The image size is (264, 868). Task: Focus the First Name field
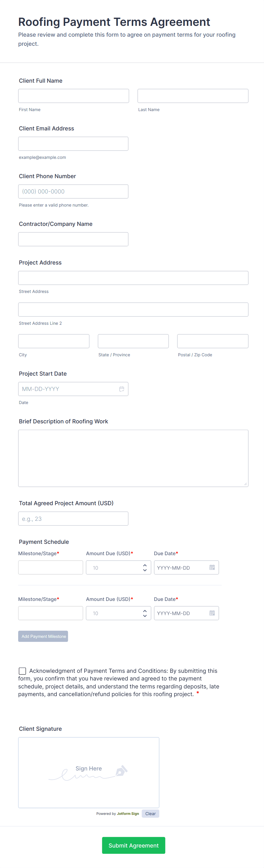[x=74, y=96]
